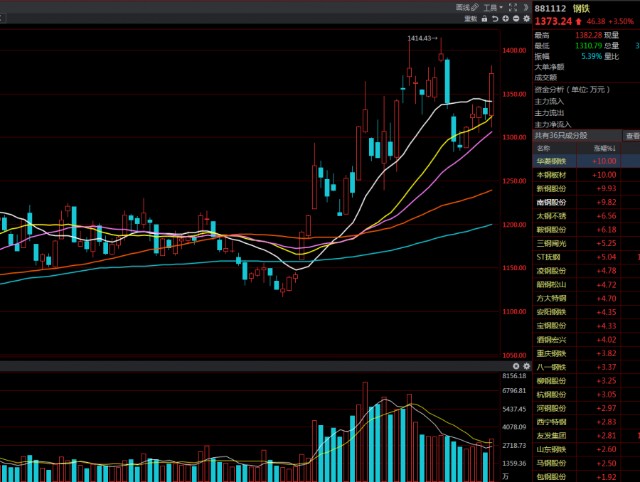Click the 名称 column header
Viewport: 640px width, 482px height.
coord(543,147)
